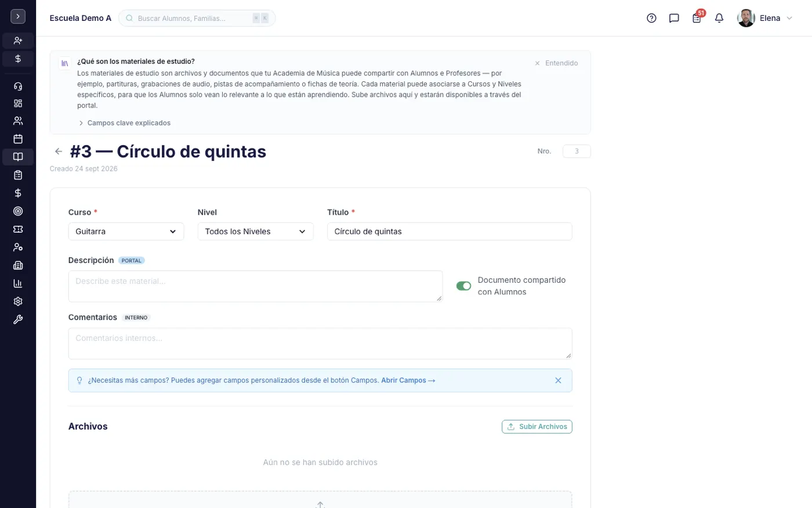This screenshot has height=508, width=812.
Task: Open the tasks icon with 51 badge
Action: pyautogui.click(x=697, y=17)
